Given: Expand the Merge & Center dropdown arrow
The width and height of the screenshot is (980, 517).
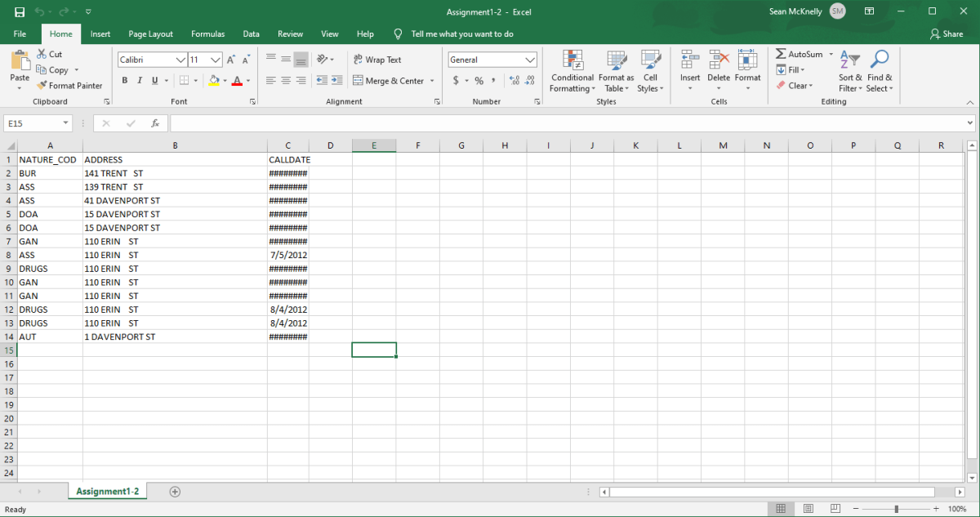Looking at the screenshot, I should [x=432, y=80].
